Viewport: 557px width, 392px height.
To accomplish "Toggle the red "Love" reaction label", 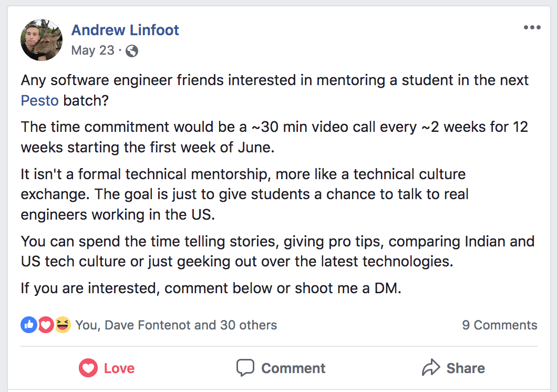I will click(119, 368).
